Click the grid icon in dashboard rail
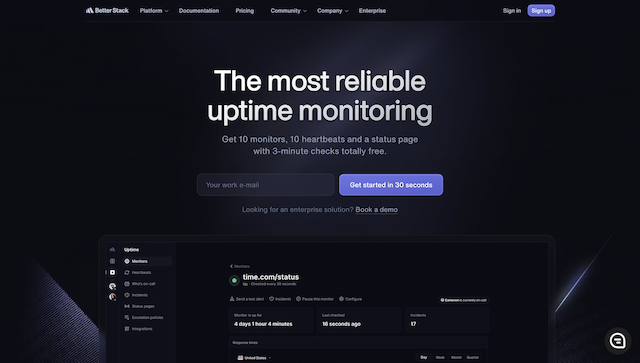640x363 pixels. click(x=112, y=261)
